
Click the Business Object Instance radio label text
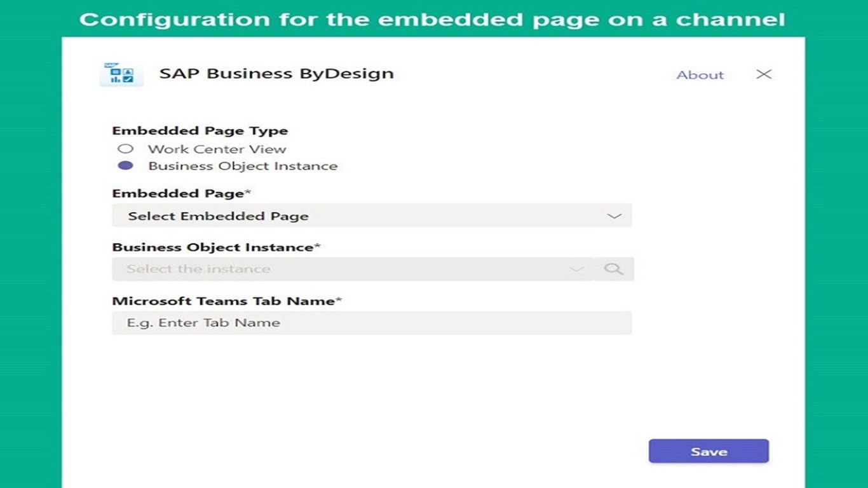tap(243, 166)
